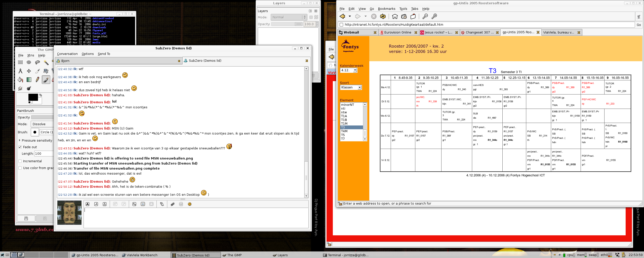Expand Pressure sensitivity options
Image resolution: width=644 pixels, height=258 pixels.
click(x=20, y=140)
